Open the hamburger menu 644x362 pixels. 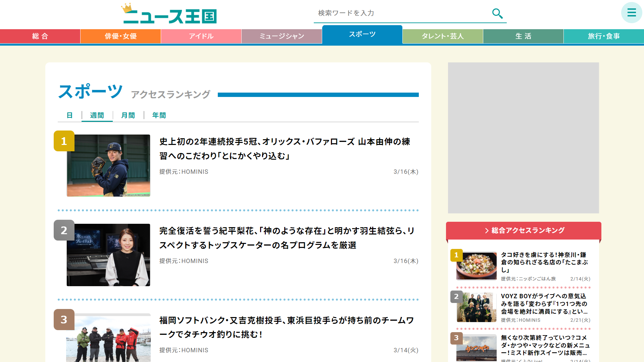point(632,13)
